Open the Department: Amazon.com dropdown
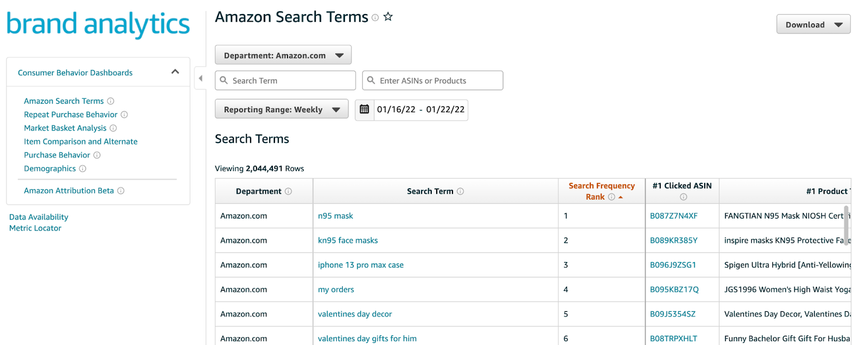This screenshot has height=345, width=868. [283, 55]
